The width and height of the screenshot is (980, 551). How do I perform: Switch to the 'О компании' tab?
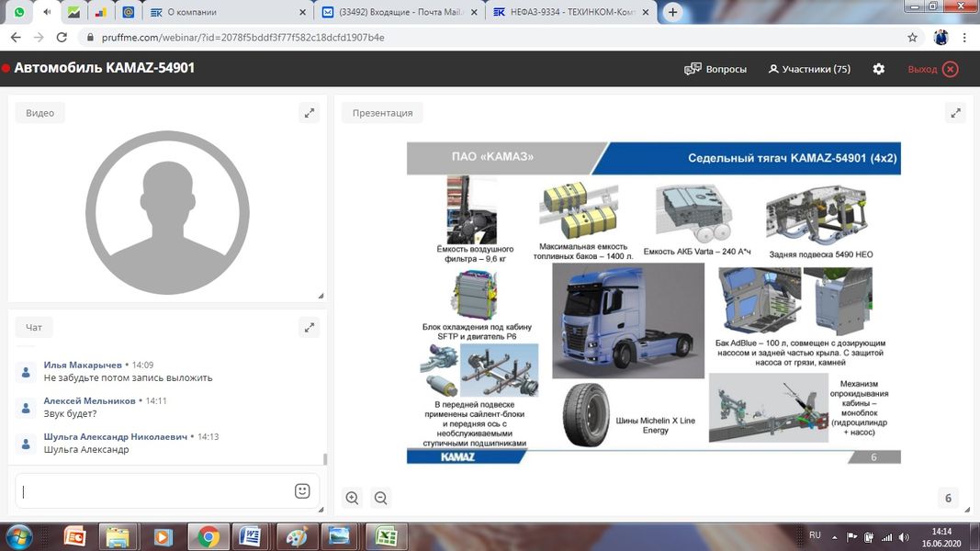tap(228, 12)
